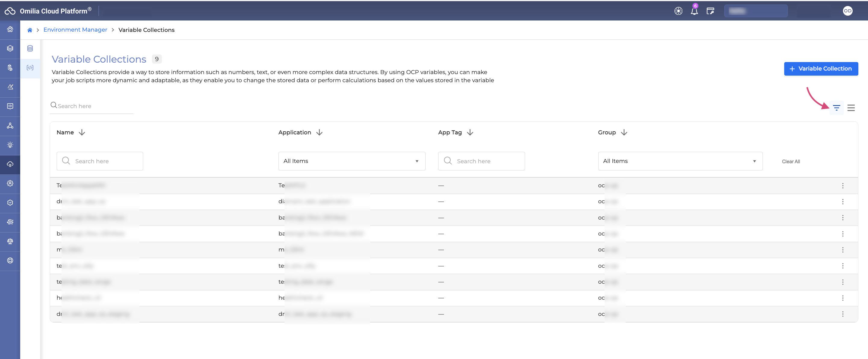Image resolution: width=868 pixels, height=359 pixels.
Task: Click the notifications bell icon
Action: click(694, 11)
